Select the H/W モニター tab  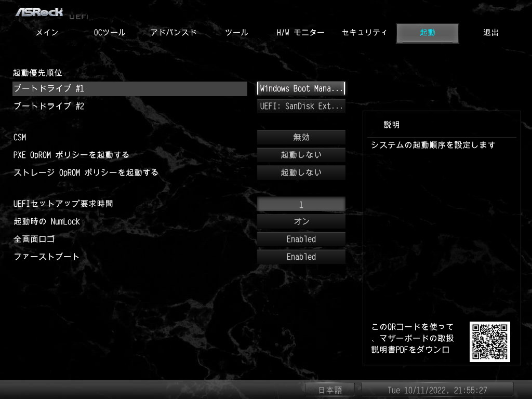(x=301, y=33)
